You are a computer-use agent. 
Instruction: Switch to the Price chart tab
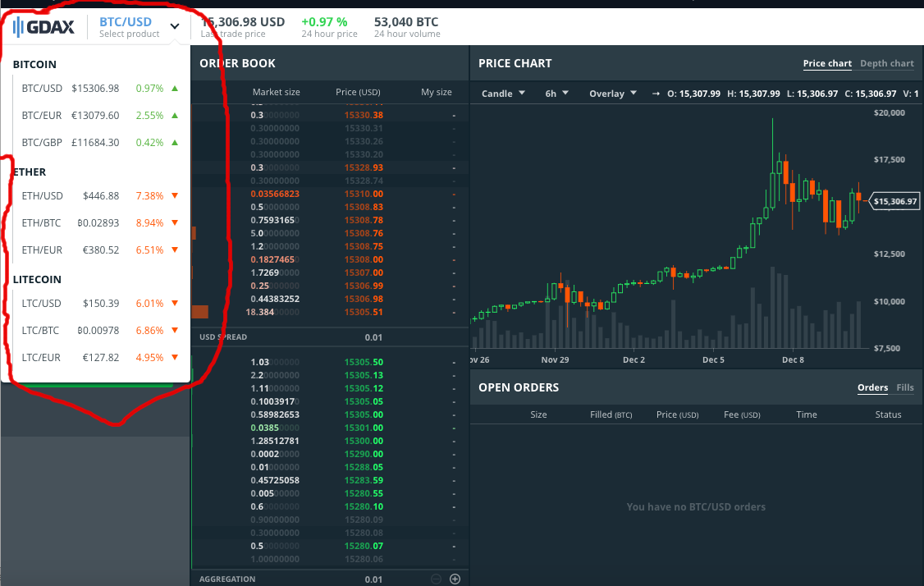pos(827,64)
